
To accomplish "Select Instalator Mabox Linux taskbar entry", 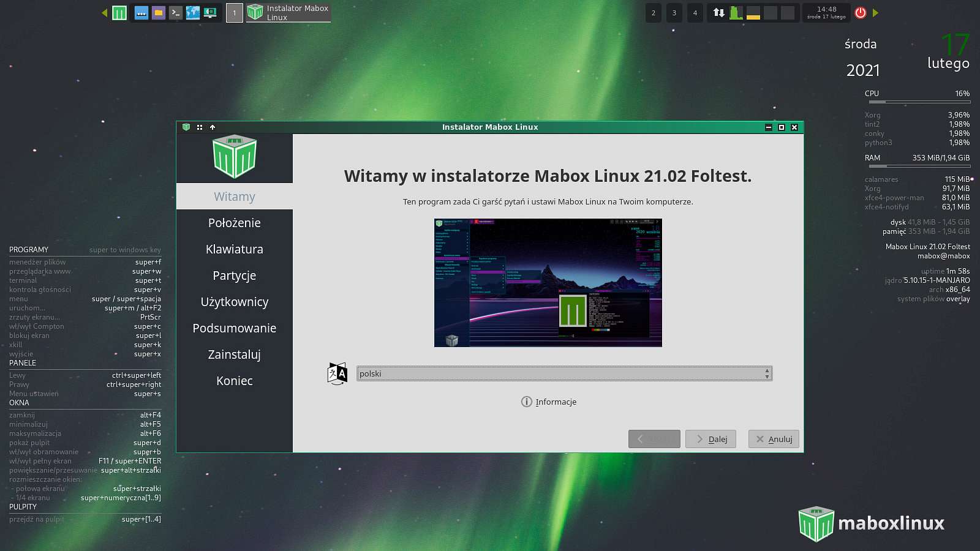I will pyautogui.click(x=288, y=13).
